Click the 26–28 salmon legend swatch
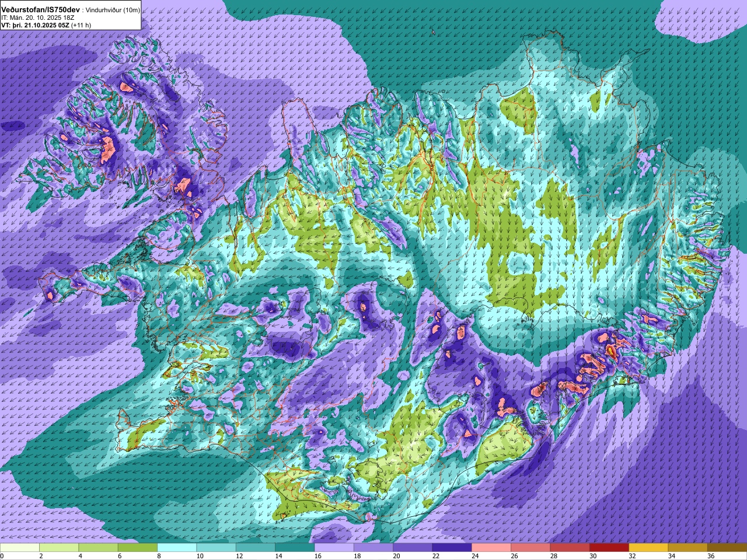 click(530, 548)
